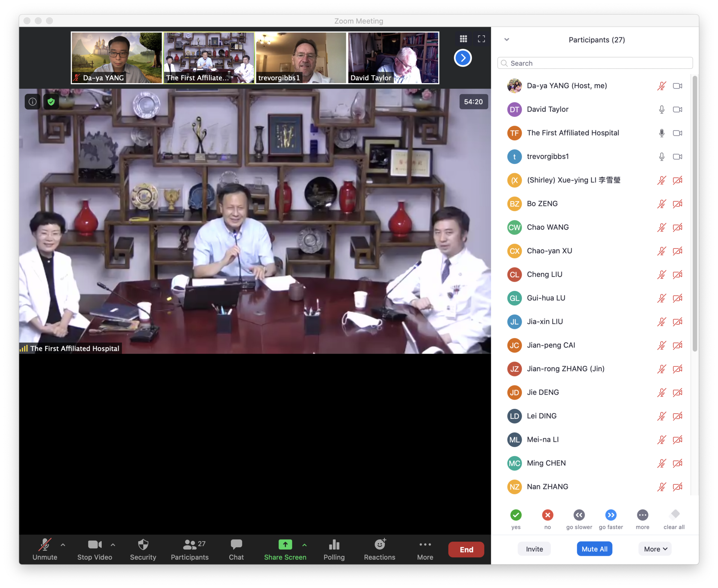Screen dimensions: 718x588
Task: Select Jian-peng CAI in participants list
Action: tap(595, 345)
